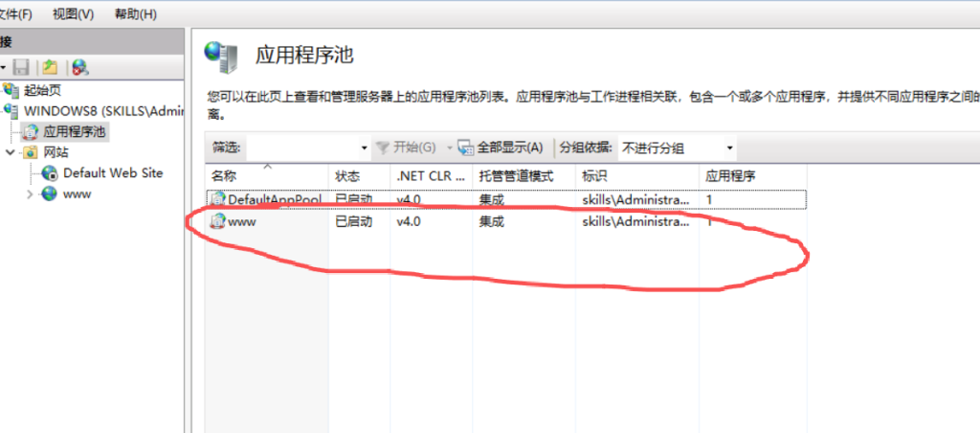Select the 应用程序池 icon in the tree
The width and height of the screenshot is (980, 433).
point(31,131)
